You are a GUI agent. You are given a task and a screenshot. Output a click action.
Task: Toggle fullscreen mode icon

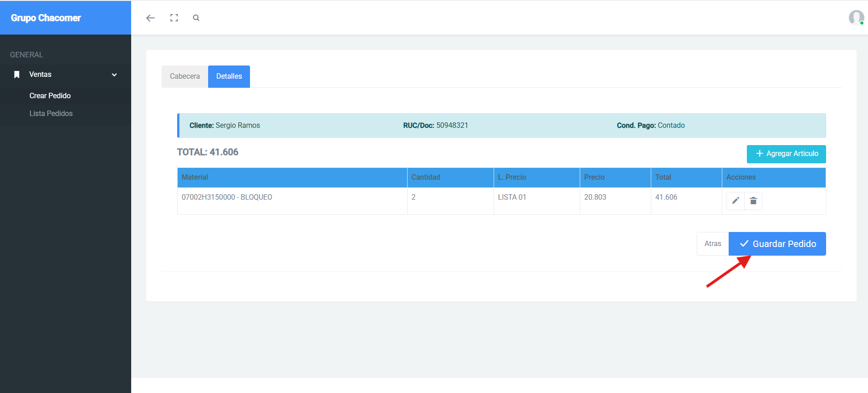point(174,18)
